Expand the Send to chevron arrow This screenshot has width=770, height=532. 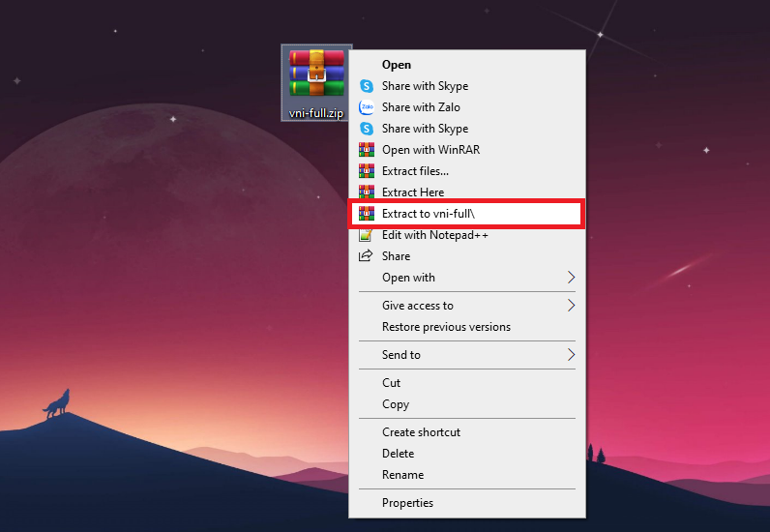pos(571,355)
